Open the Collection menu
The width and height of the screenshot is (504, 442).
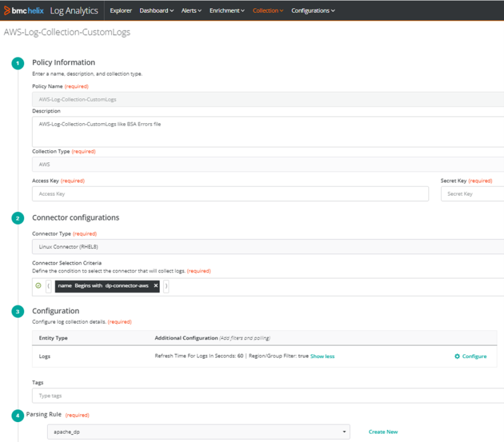pyautogui.click(x=268, y=11)
